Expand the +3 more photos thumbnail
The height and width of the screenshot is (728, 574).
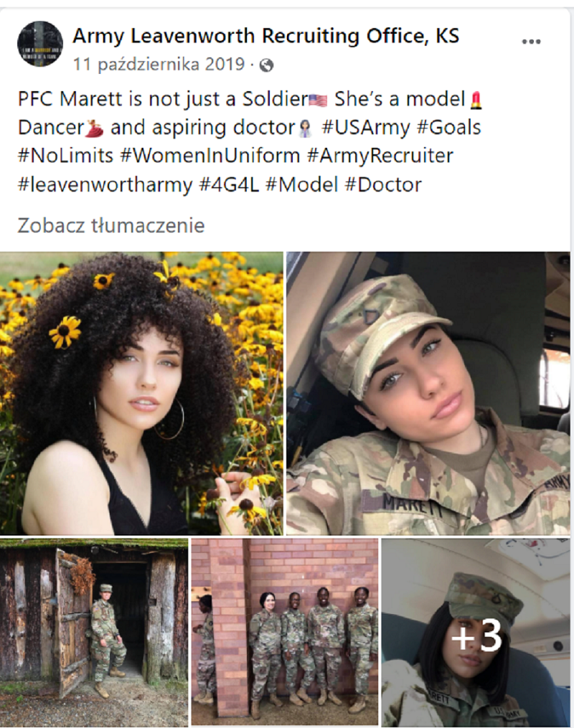(x=476, y=633)
